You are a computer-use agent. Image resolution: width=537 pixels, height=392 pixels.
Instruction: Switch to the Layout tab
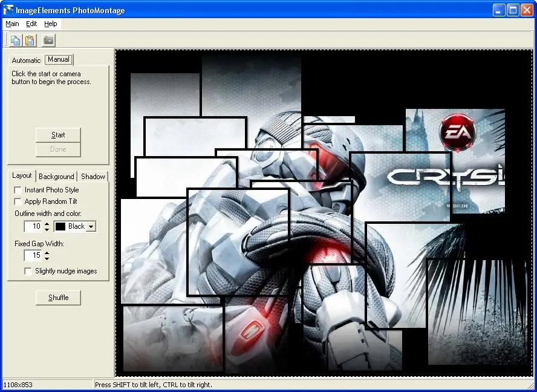point(22,175)
